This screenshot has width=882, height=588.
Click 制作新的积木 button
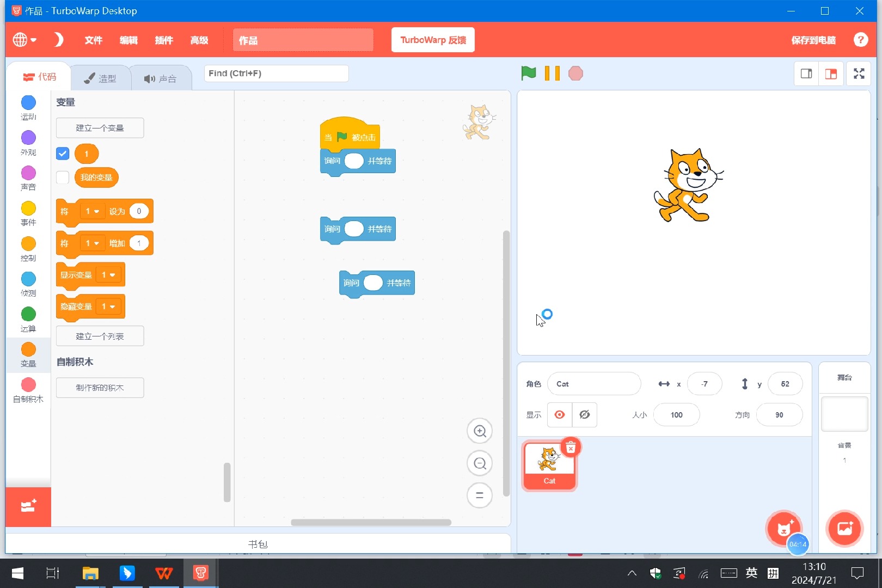[100, 388]
